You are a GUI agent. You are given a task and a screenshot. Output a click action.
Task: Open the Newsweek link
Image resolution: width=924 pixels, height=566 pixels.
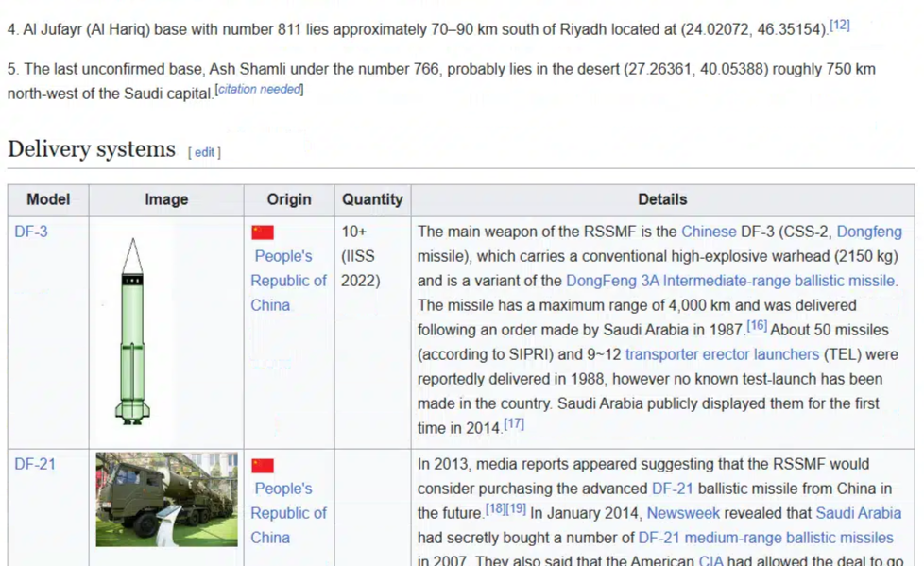(x=683, y=513)
